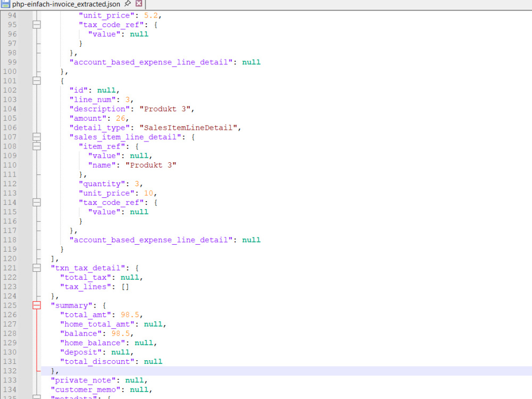Click the "txn_tax_detail" key

[88, 268]
